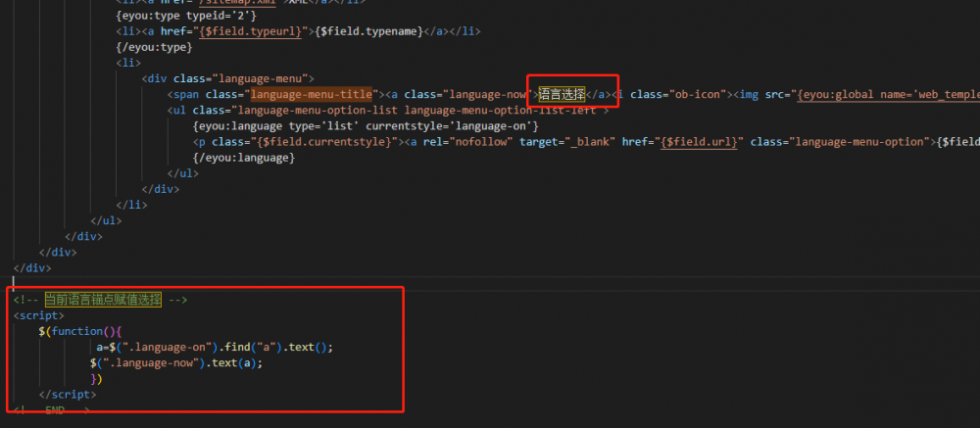The image size is (980, 428).
Task: Click the div class "language-menu" line
Action: click(x=227, y=78)
